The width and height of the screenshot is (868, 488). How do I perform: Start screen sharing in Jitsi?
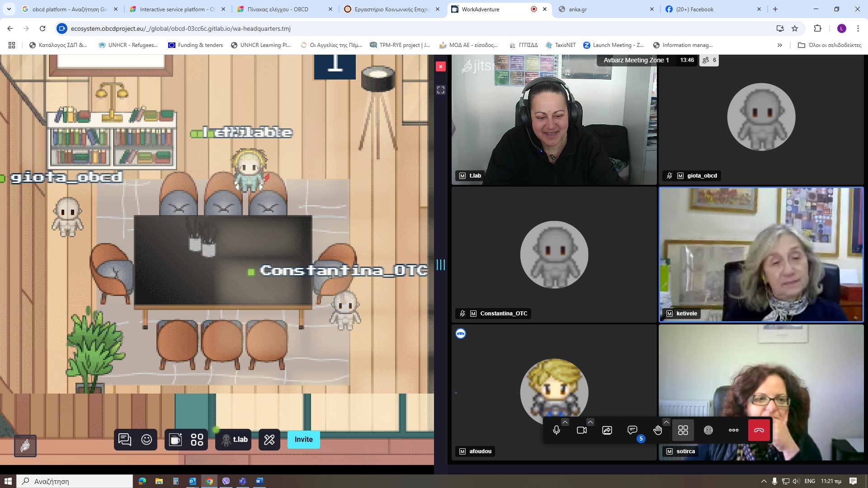coord(607,430)
